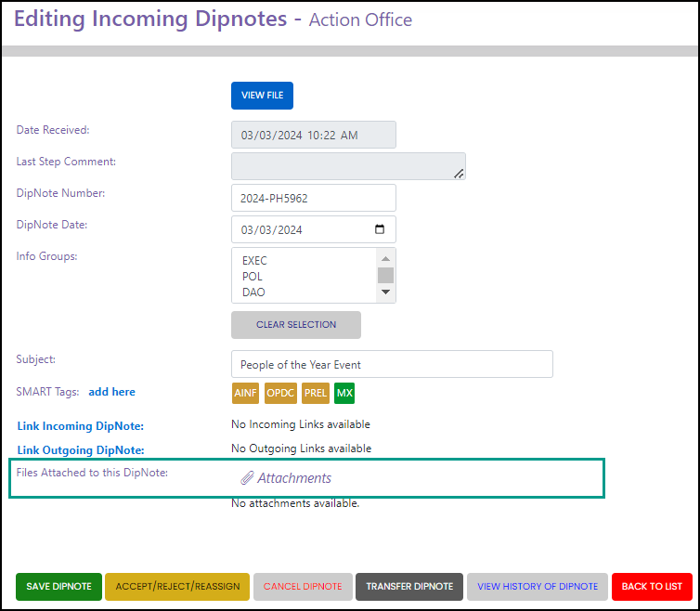700x611 pixels.
Task: Select POL in Info Groups list
Action: point(253,277)
